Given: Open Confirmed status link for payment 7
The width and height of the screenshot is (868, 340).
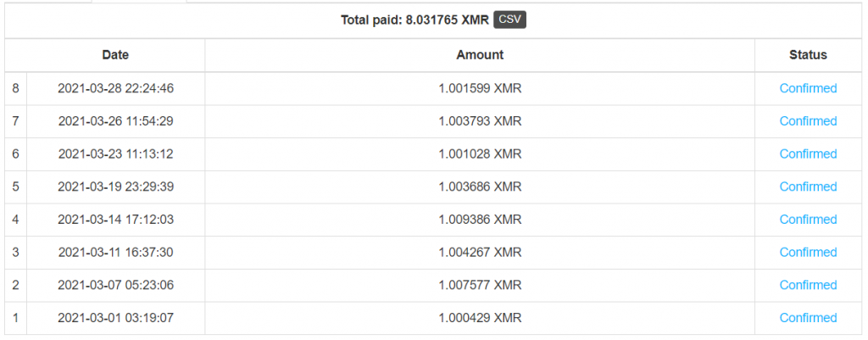Looking at the screenshot, I should pyautogui.click(x=808, y=121).
